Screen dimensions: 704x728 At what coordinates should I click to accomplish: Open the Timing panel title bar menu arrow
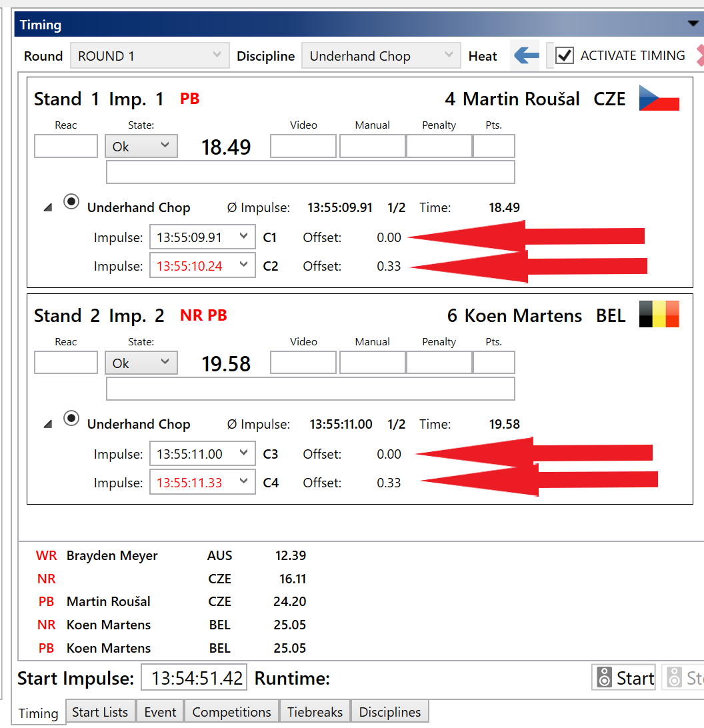(x=692, y=23)
